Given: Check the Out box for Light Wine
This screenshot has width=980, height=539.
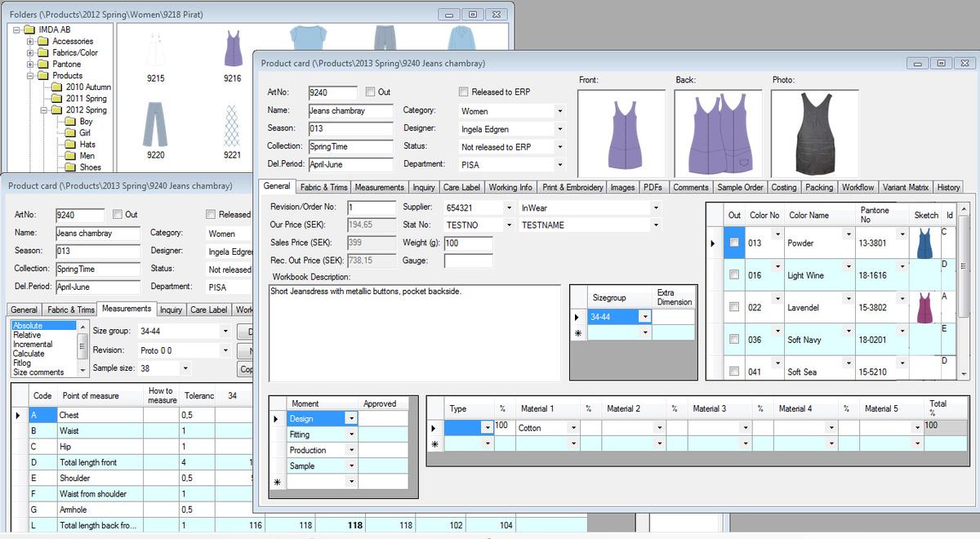Looking at the screenshot, I should click(734, 275).
